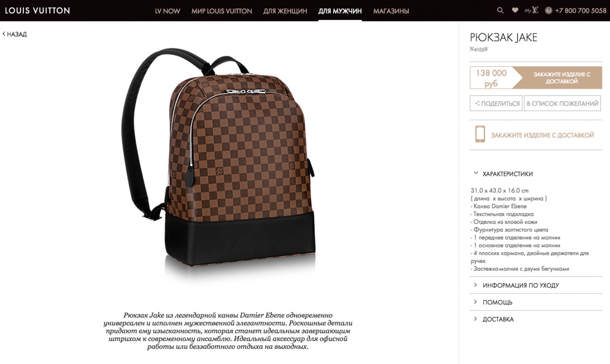Add item via В список пожеланий

(x=562, y=103)
